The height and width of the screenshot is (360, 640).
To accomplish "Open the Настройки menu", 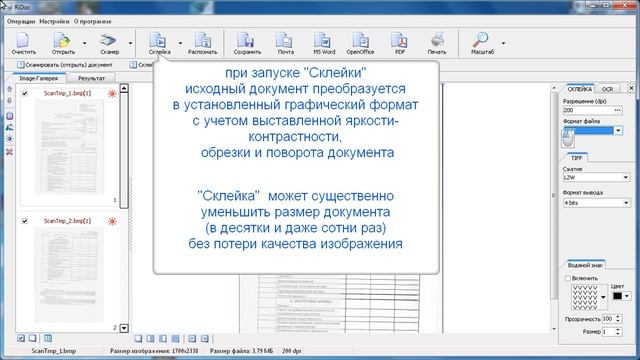I will 54,22.
